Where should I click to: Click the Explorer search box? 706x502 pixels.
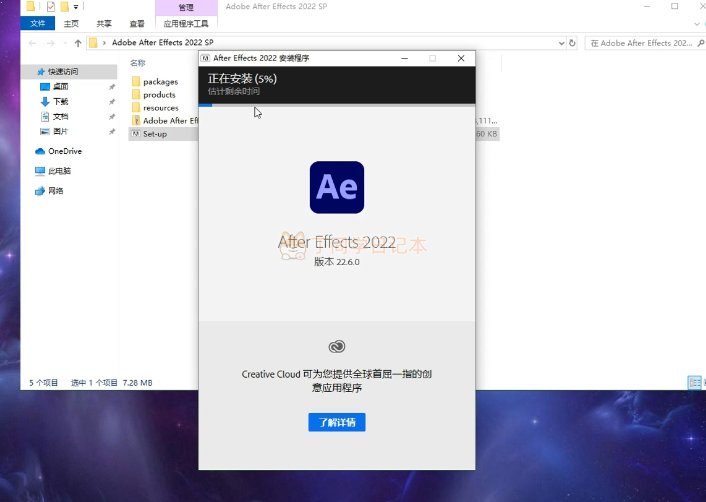tap(640, 43)
